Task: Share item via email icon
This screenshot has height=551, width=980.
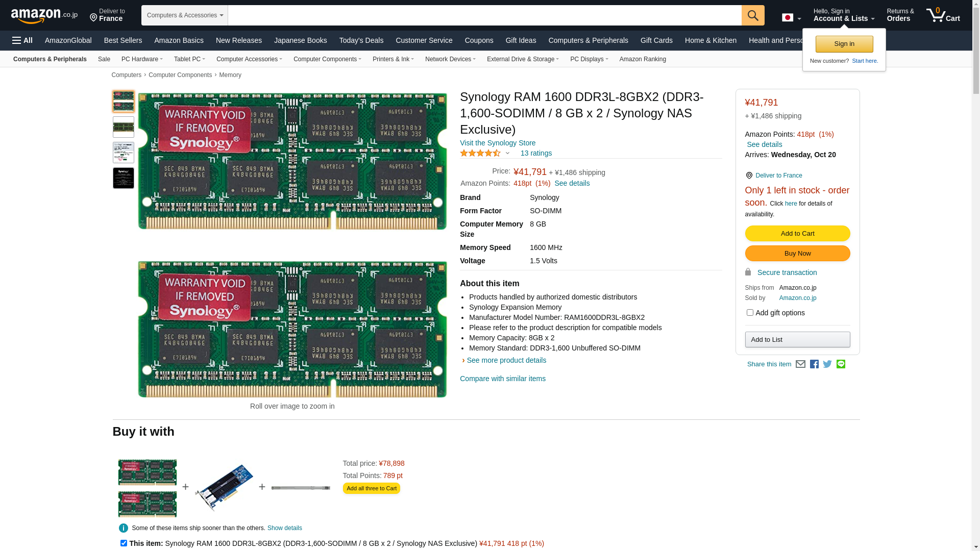Action: [800, 364]
